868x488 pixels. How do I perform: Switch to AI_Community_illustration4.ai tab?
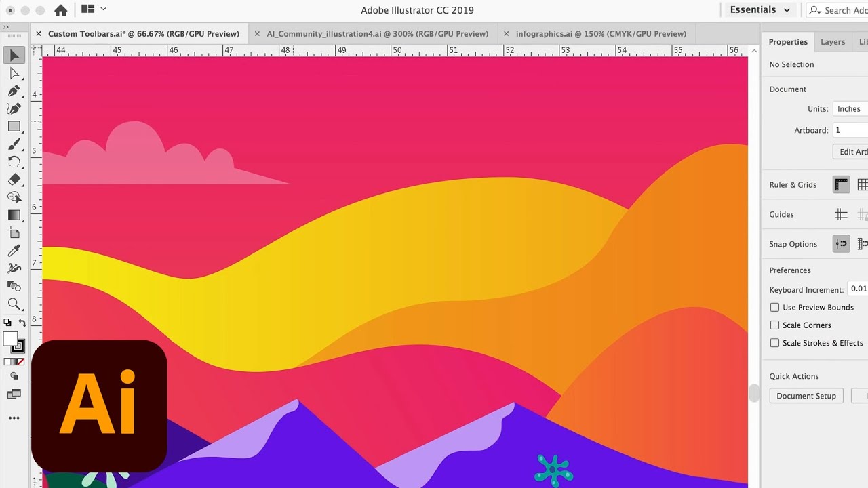tap(378, 33)
